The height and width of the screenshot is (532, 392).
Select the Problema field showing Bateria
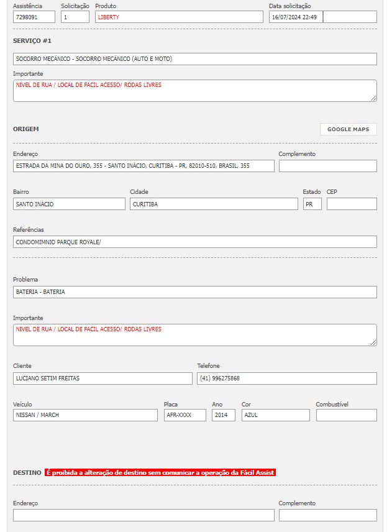194,292
